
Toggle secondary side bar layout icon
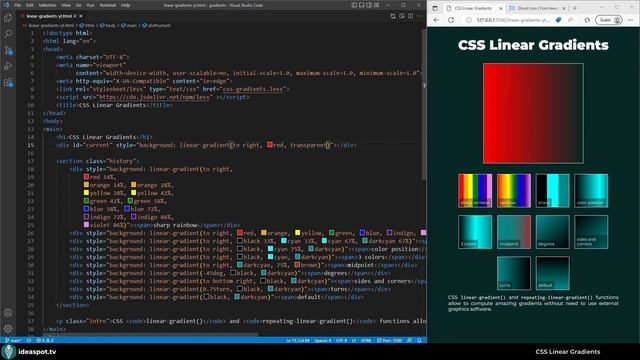point(369,5)
